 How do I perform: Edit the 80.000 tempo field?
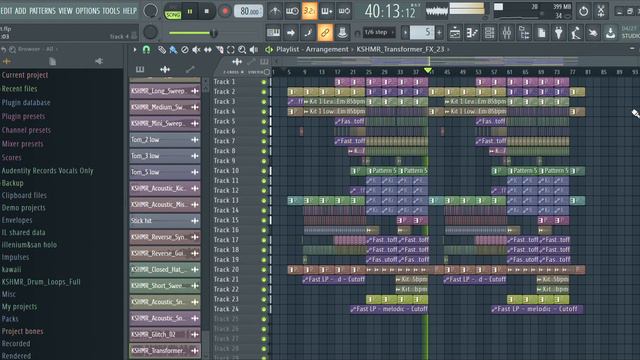(248, 11)
